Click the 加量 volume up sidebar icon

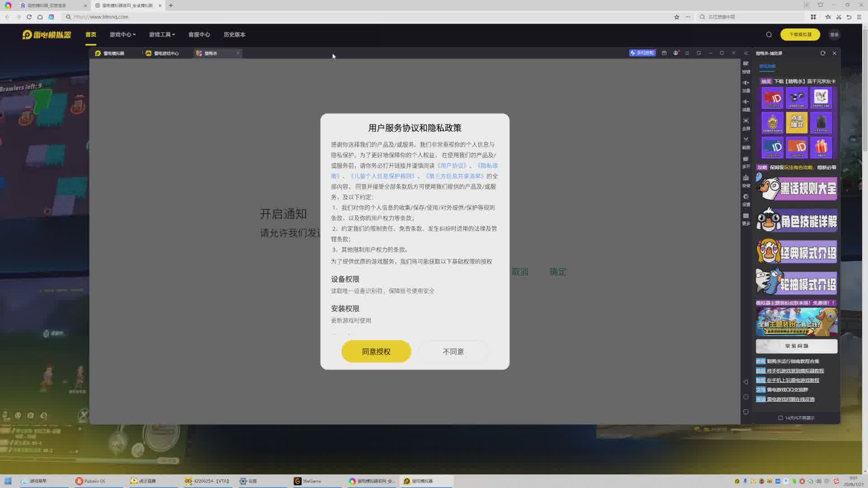[746, 86]
